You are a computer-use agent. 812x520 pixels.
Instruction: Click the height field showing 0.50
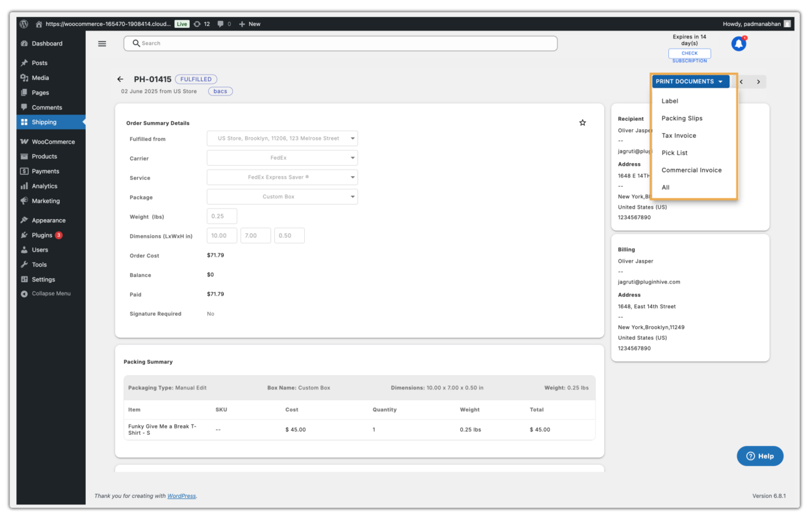pyautogui.click(x=289, y=235)
